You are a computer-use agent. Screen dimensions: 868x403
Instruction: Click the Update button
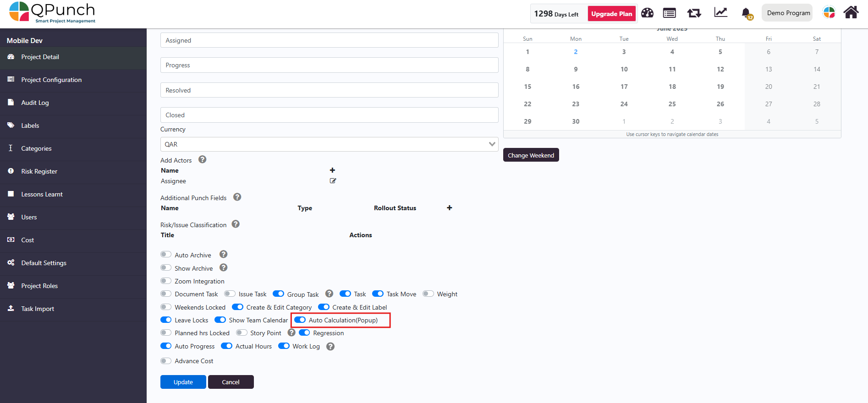pyautogui.click(x=183, y=382)
